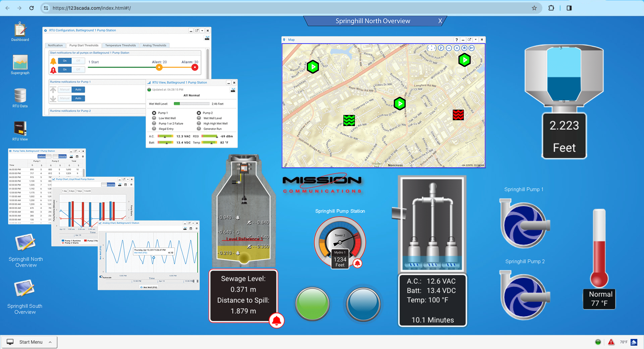The width and height of the screenshot is (644, 349).
Task: Open Map window dropdown arrow
Action: [476, 40]
